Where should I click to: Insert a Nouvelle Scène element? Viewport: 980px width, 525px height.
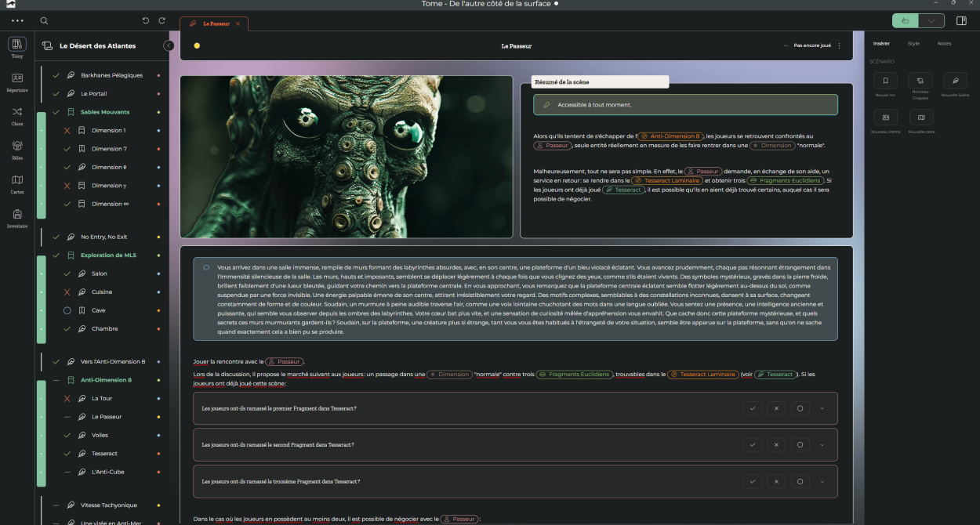(955, 81)
